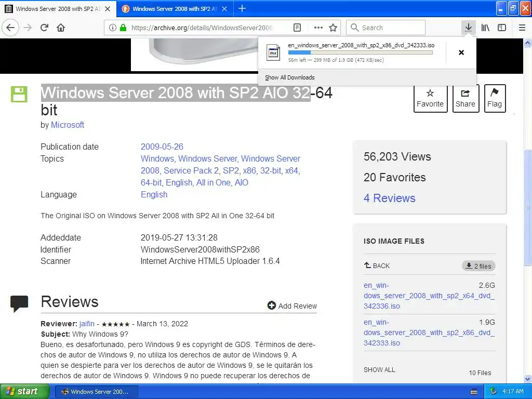Click the downloading ISO file icon
Viewport: 532px width, 399px height.
pyautogui.click(x=273, y=52)
